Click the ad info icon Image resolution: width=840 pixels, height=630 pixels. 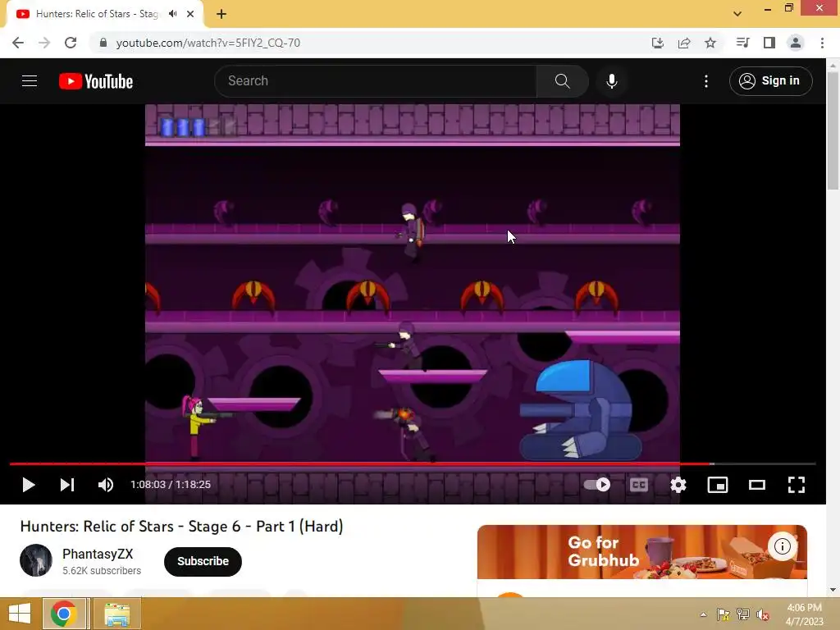click(x=782, y=546)
